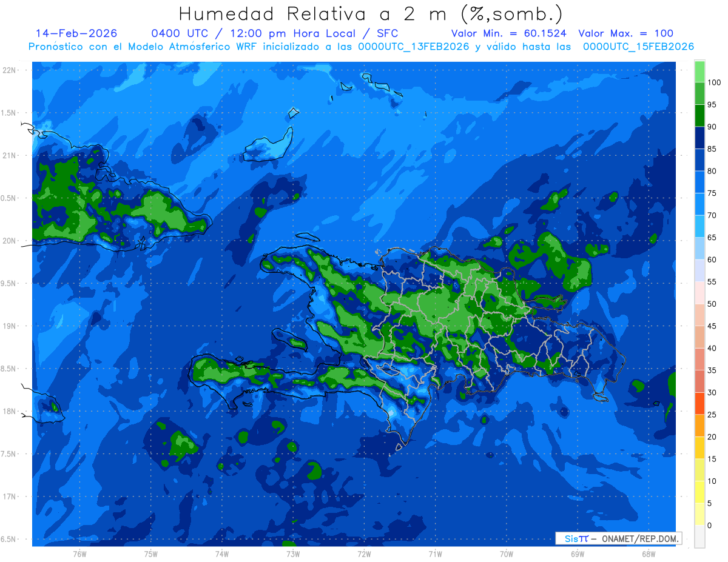
Task: Pick the dark green swatch between 90 and 95
Action: tap(699, 115)
